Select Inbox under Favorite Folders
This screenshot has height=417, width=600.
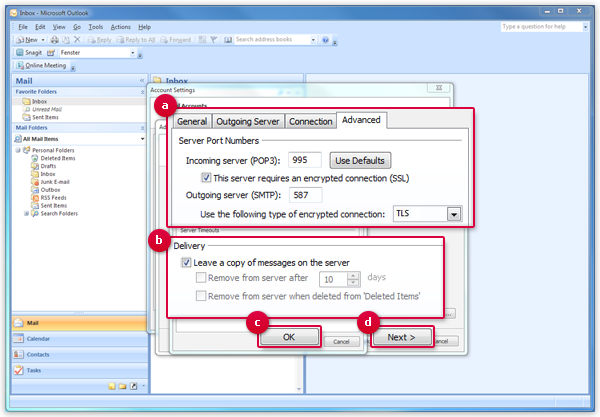pyautogui.click(x=39, y=101)
